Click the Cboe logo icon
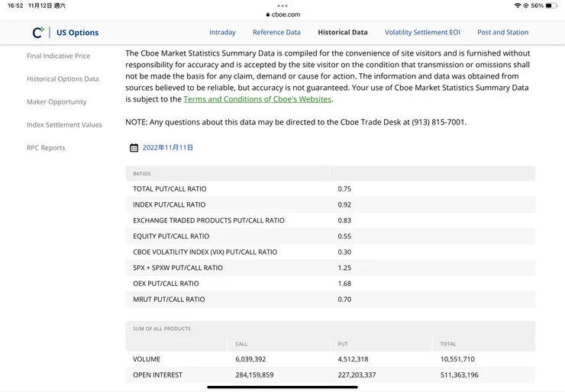The height and width of the screenshot is (392, 565). (38, 32)
